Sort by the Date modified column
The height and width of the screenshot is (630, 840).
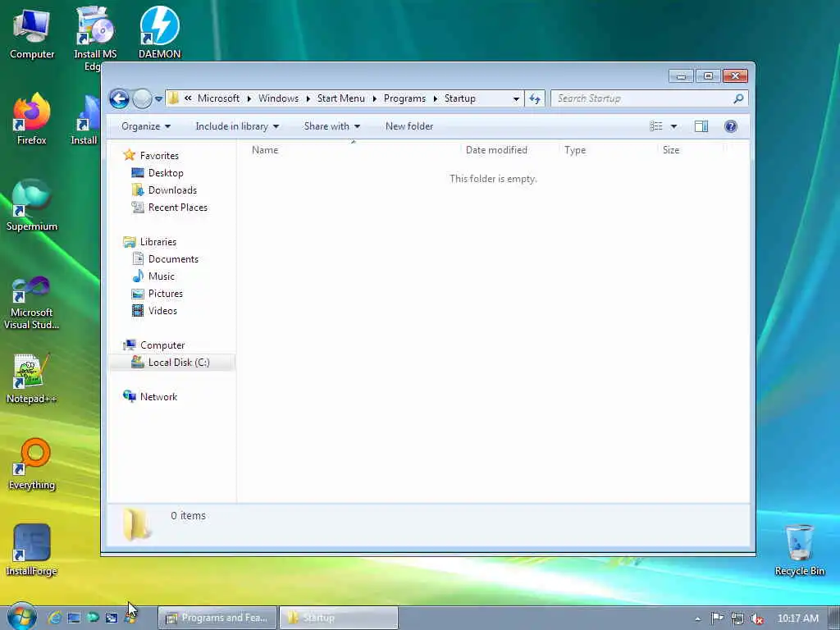509,150
